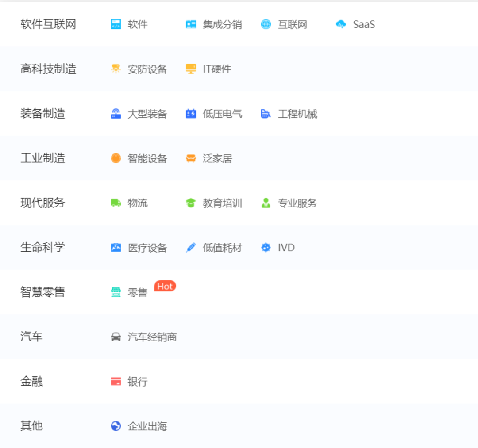Image resolution: width=478 pixels, height=448 pixels.
Task: Click the 企业出海 globe icon
Action: [116, 426]
